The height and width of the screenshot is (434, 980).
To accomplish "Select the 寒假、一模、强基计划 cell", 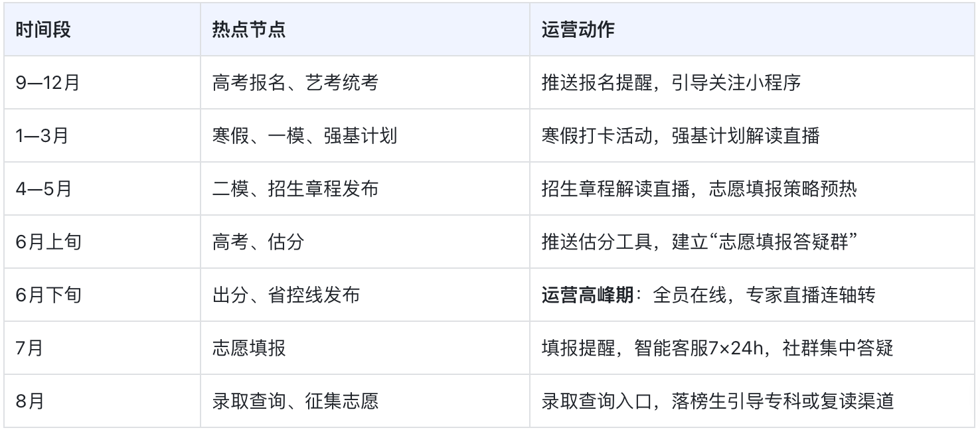I will coord(305,136).
